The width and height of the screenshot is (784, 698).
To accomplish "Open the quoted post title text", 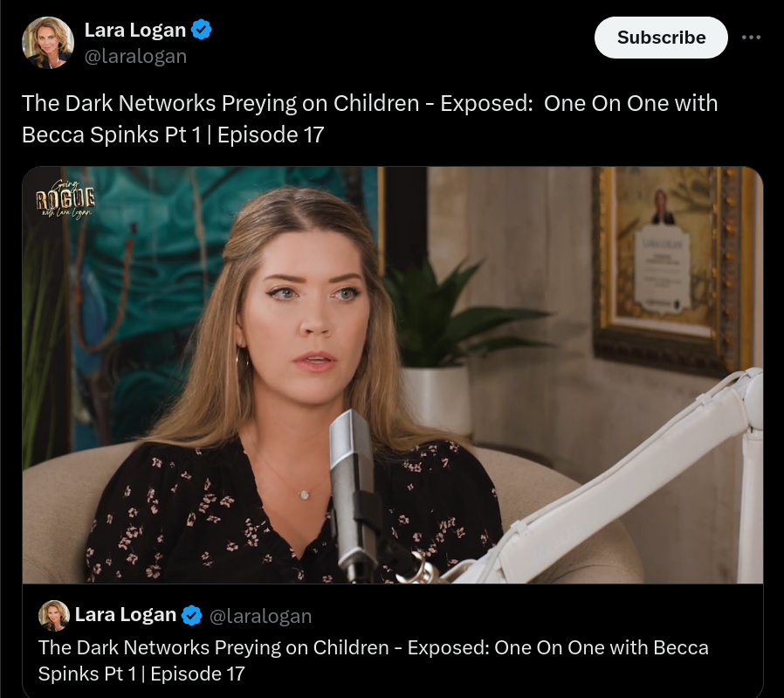I will (374, 660).
